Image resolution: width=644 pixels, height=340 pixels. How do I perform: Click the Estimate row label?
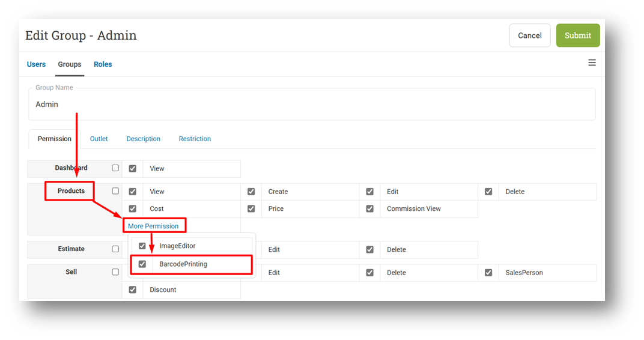(x=71, y=249)
